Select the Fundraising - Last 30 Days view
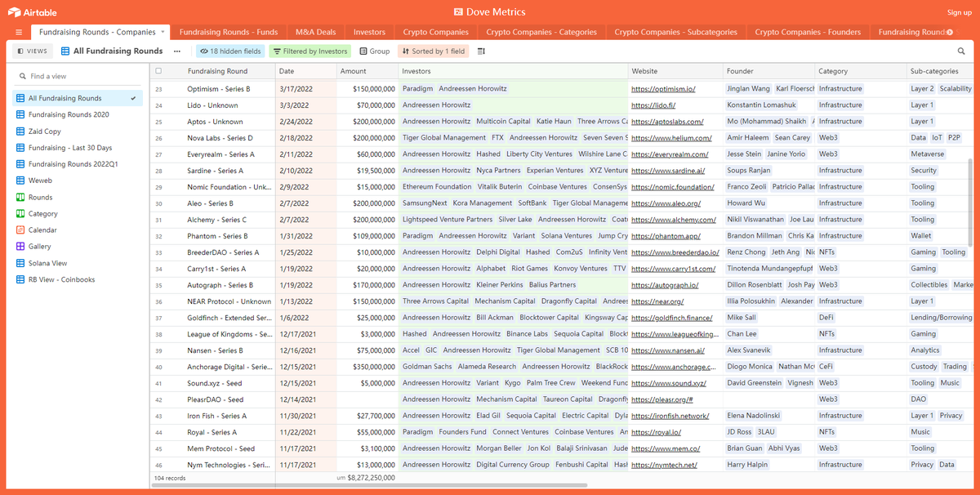Viewport: 980px width, 495px height. pyautogui.click(x=78, y=148)
